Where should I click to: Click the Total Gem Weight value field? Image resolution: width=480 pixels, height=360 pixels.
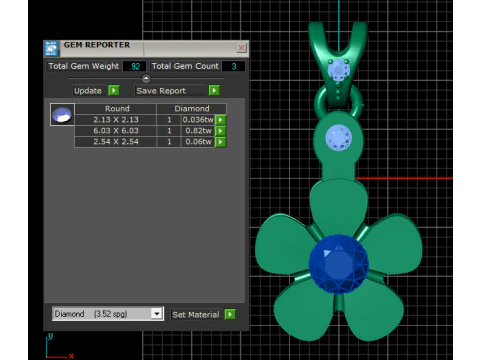click(135, 66)
